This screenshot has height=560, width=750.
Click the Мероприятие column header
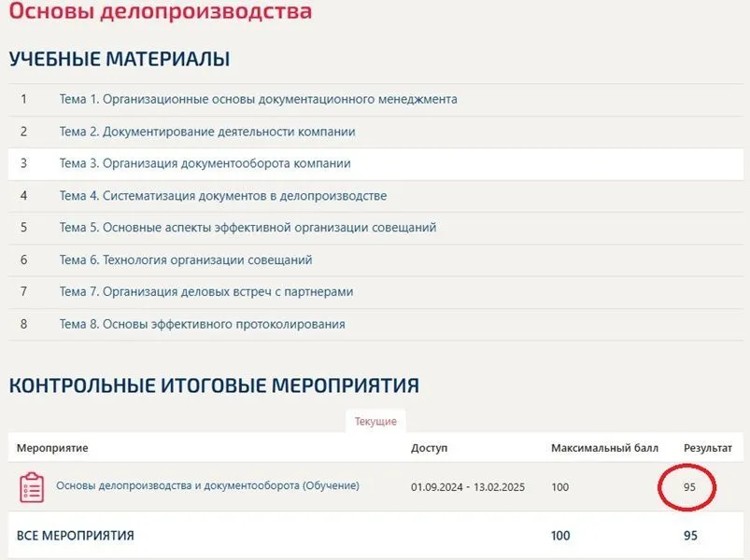pyautogui.click(x=52, y=448)
